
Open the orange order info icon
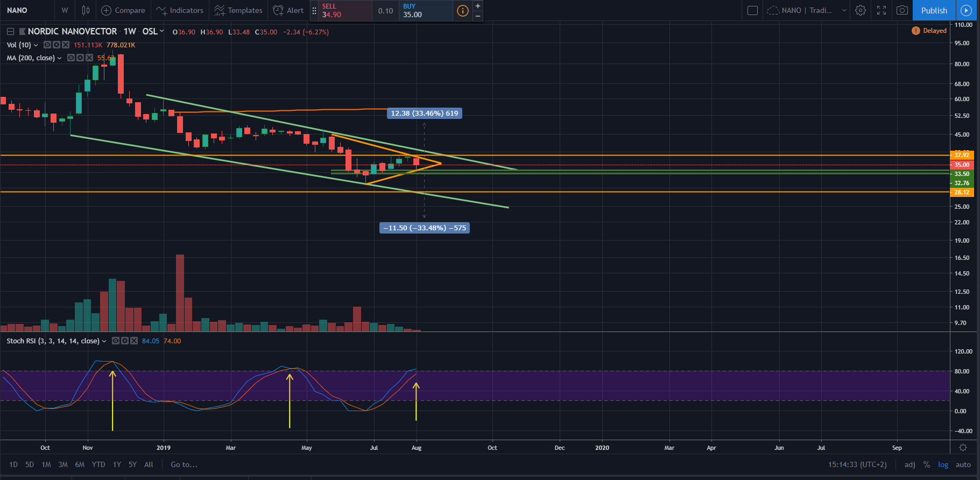coord(462,10)
